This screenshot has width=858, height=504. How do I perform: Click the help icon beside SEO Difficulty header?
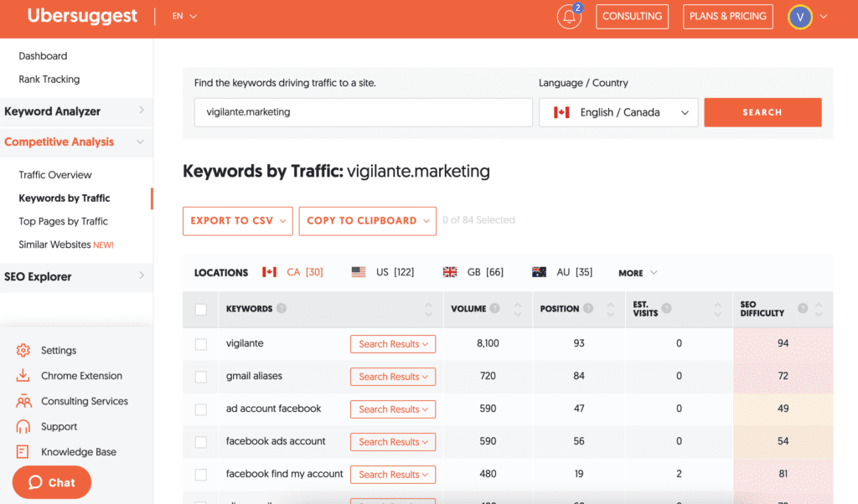pos(803,308)
